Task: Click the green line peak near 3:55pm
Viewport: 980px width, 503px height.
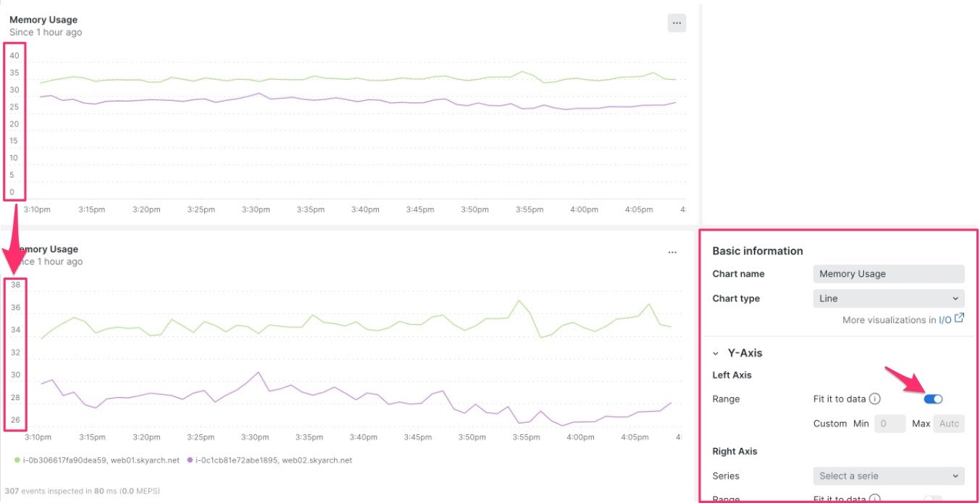Action: (x=519, y=300)
